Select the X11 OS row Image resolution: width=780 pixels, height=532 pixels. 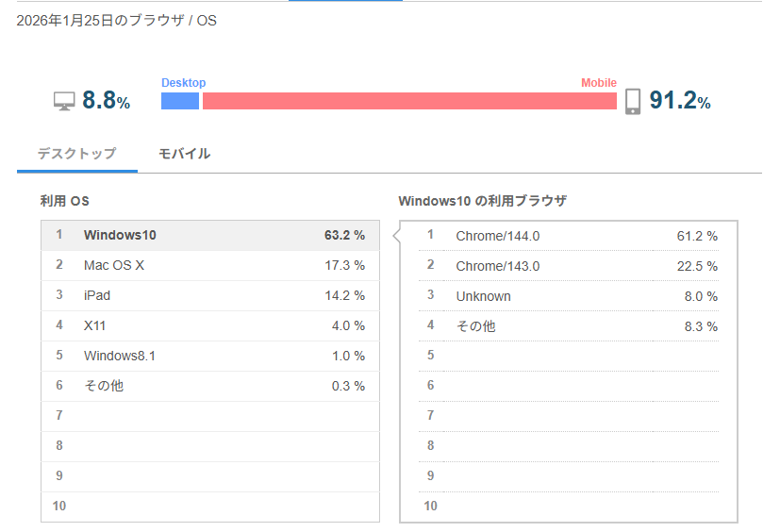point(210,325)
